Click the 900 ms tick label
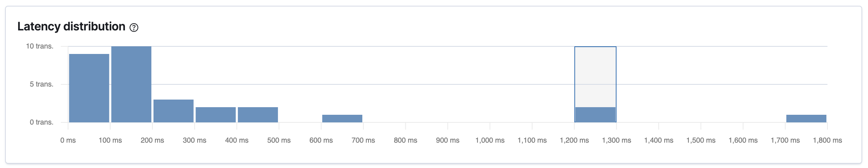The width and height of the screenshot is (868, 168). tap(447, 140)
